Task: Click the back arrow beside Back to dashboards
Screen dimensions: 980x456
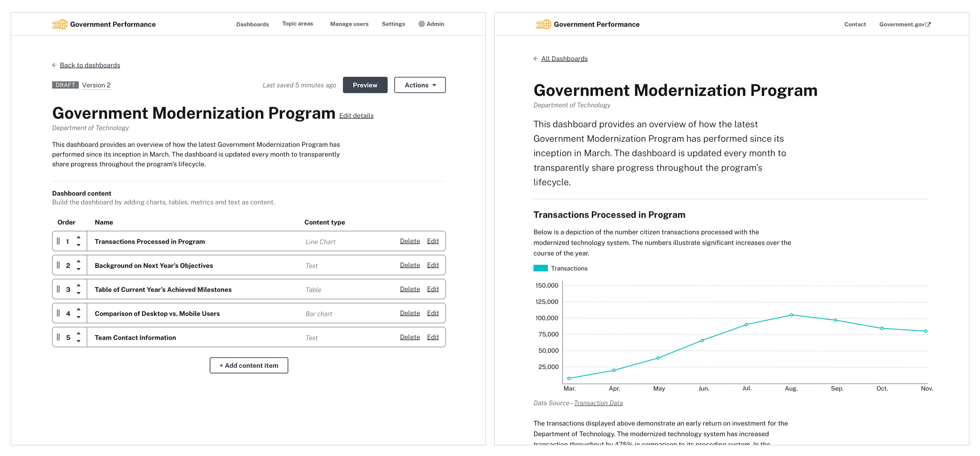Action: [54, 65]
